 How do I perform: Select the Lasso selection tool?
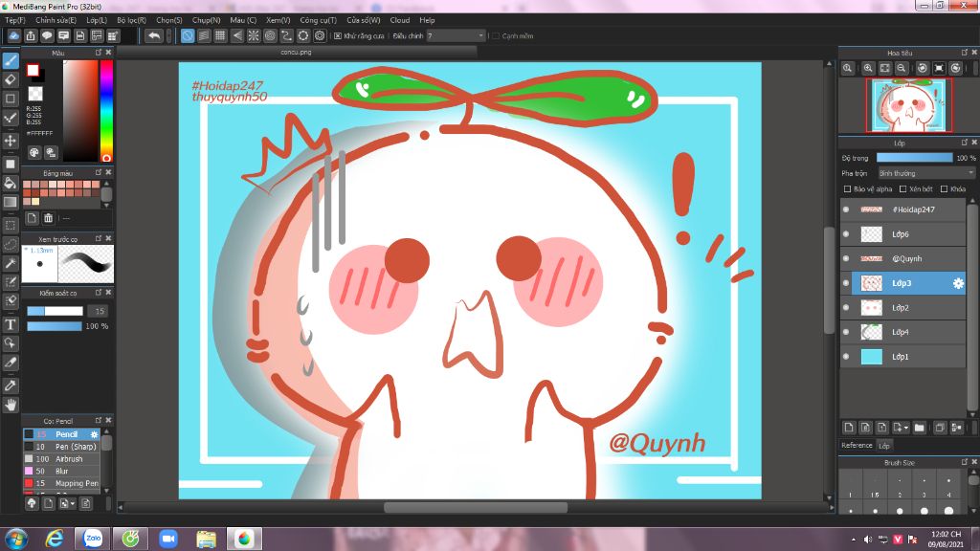pos(11,244)
